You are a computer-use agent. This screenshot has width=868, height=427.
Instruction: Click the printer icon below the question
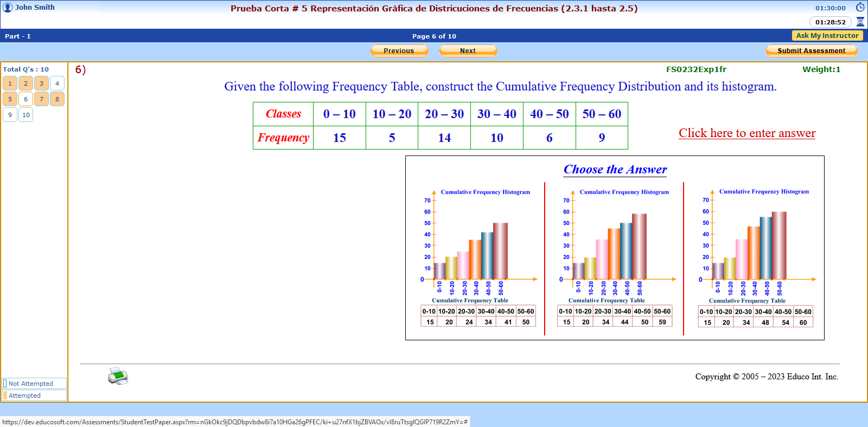coord(118,376)
